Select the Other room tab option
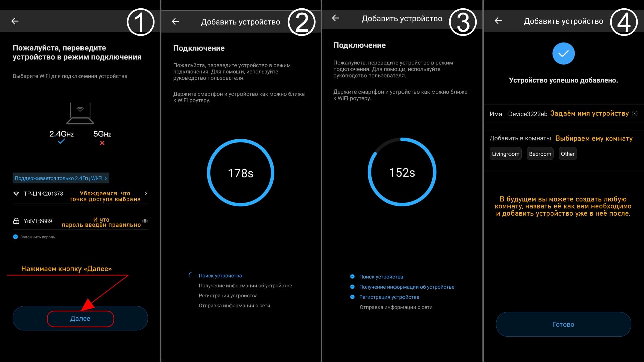This screenshot has height=362, width=644. tap(568, 154)
